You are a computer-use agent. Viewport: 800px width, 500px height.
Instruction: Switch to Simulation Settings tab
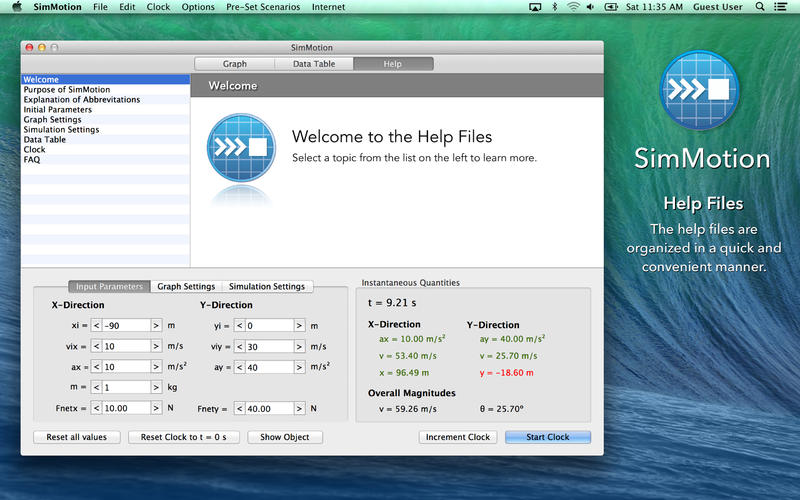[x=267, y=286]
